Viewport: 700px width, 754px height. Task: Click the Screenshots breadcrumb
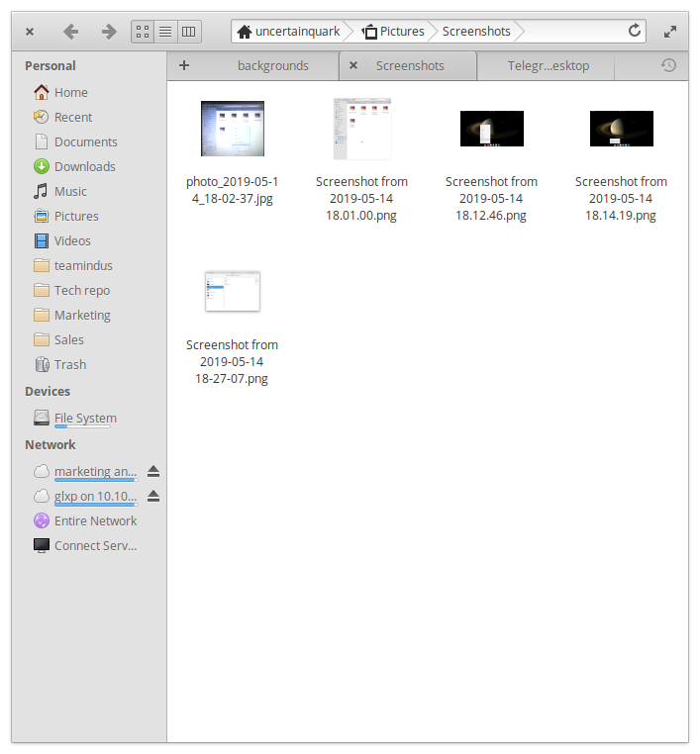pos(476,32)
